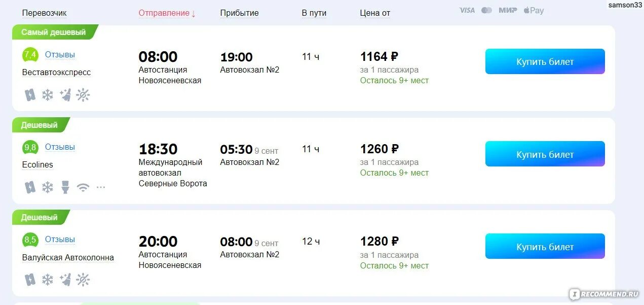
Task: Click the ticket icon in the Ecolines row
Action: (30, 187)
